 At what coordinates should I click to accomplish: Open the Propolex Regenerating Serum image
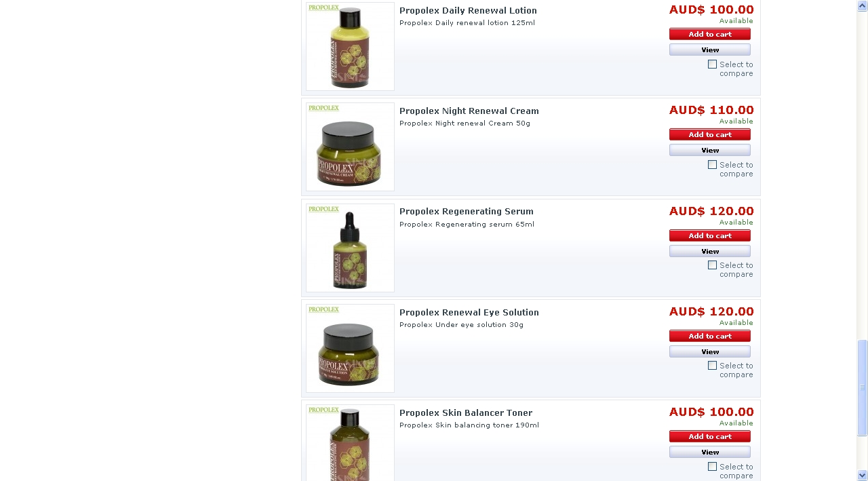click(350, 248)
